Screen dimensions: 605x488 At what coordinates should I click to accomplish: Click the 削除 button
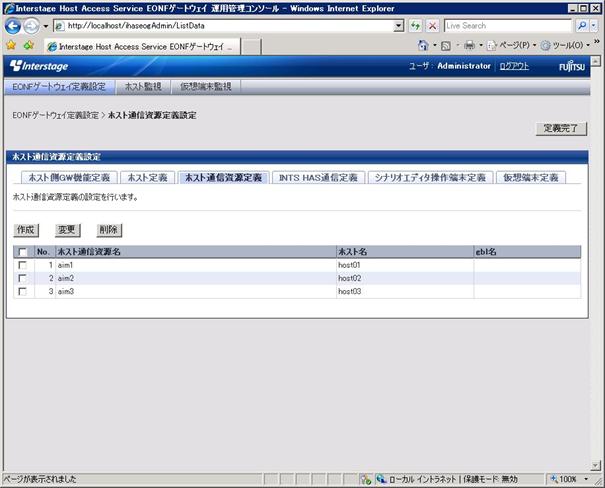pos(109,230)
